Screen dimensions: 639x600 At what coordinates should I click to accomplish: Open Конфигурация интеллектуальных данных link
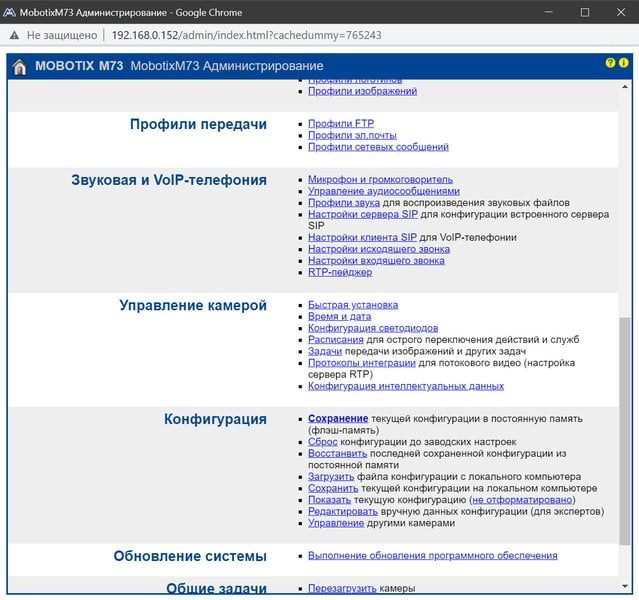coord(406,386)
